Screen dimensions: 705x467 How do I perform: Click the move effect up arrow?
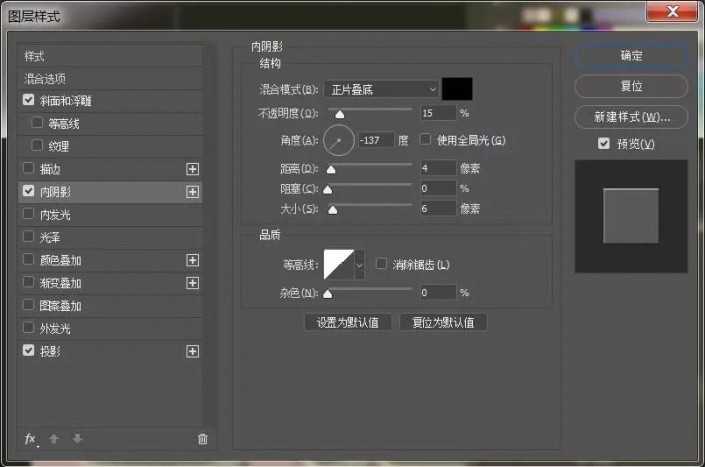[55, 438]
